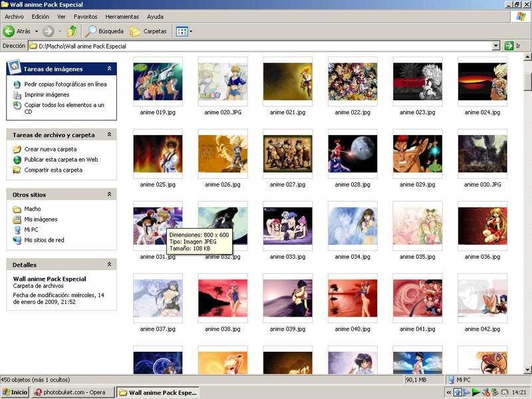
Task: Click the Windows flag logo icon
Action: pos(521,16)
